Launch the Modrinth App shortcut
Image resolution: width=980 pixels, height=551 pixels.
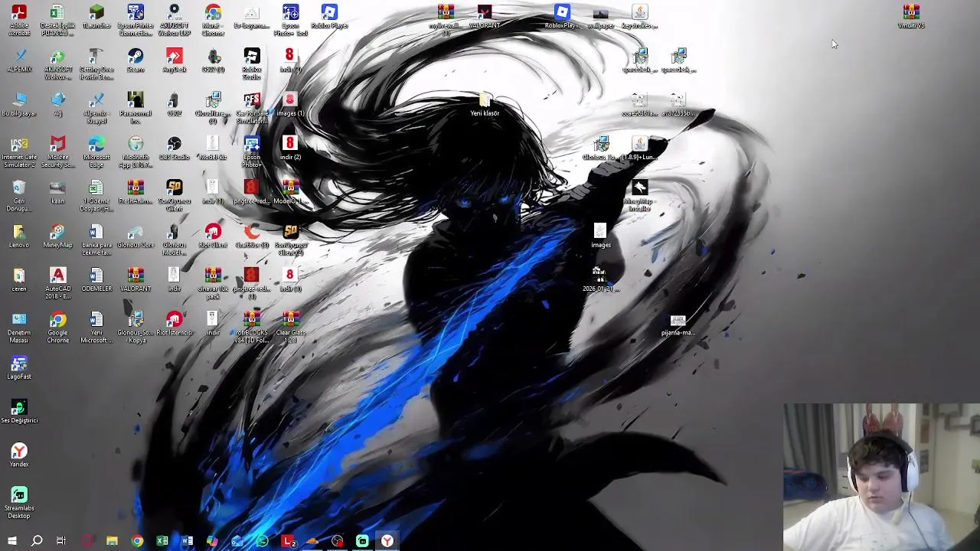coord(136,152)
